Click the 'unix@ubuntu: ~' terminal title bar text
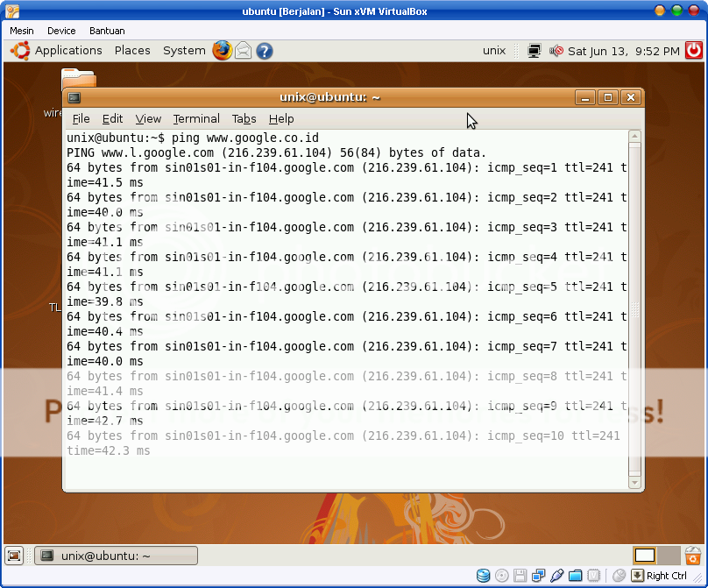The width and height of the screenshot is (708, 588). pos(330,97)
